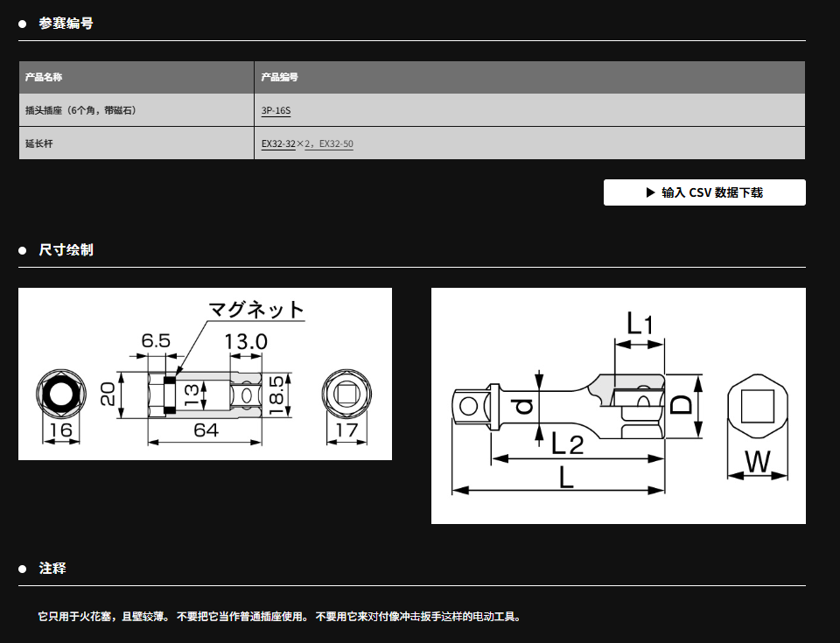Select the 延长杆 product name cell
Viewport: 840px width, 643px height.
[39, 143]
